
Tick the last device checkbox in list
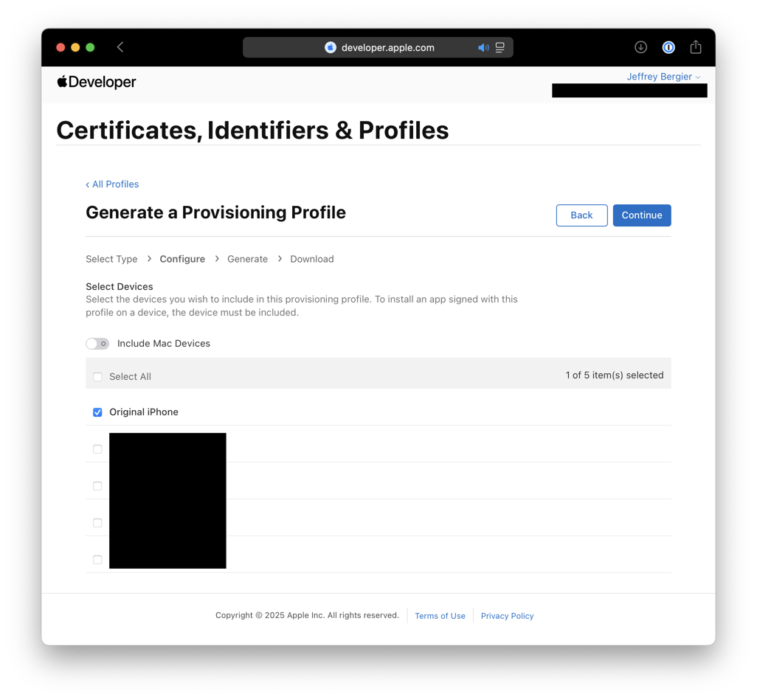[97, 560]
